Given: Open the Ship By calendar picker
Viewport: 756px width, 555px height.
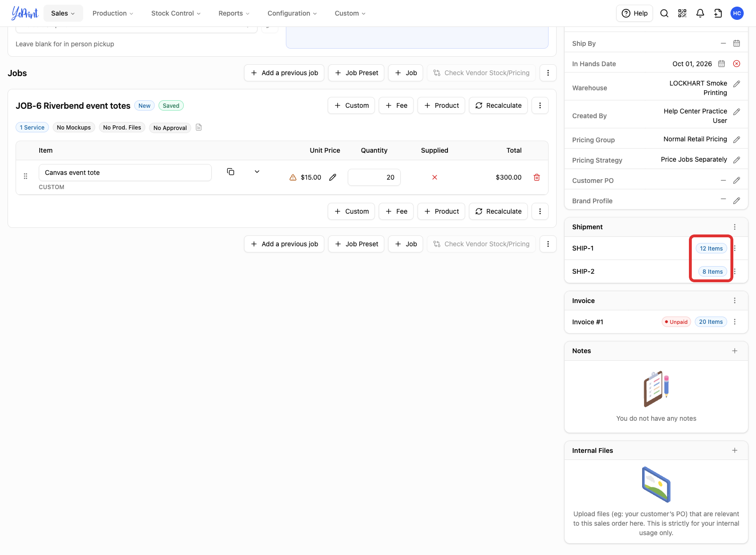Looking at the screenshot, I should coord(737,43).
